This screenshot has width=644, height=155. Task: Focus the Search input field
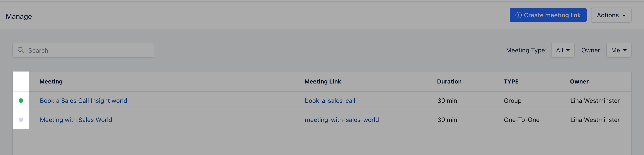click(x=83, y=50)
